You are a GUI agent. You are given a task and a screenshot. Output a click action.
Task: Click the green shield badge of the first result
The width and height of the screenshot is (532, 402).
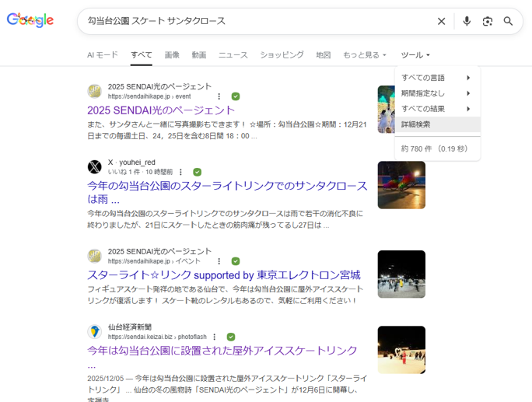click(x=236, y=96)
